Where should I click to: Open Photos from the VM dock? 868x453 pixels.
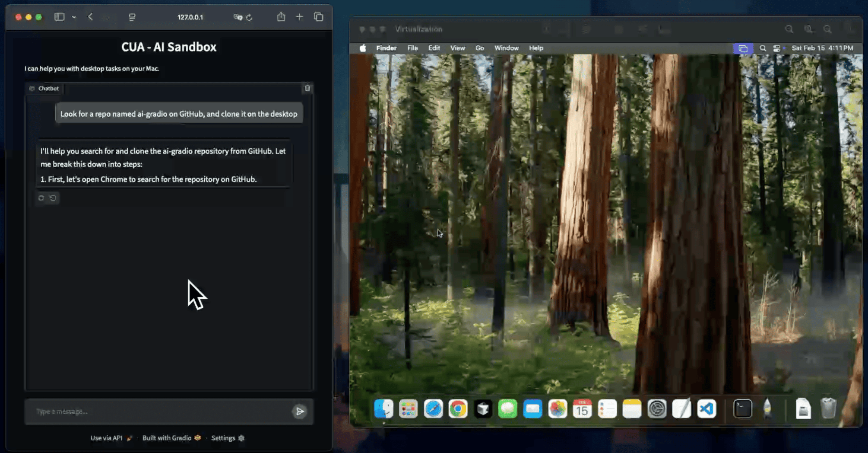coord(558,408)
